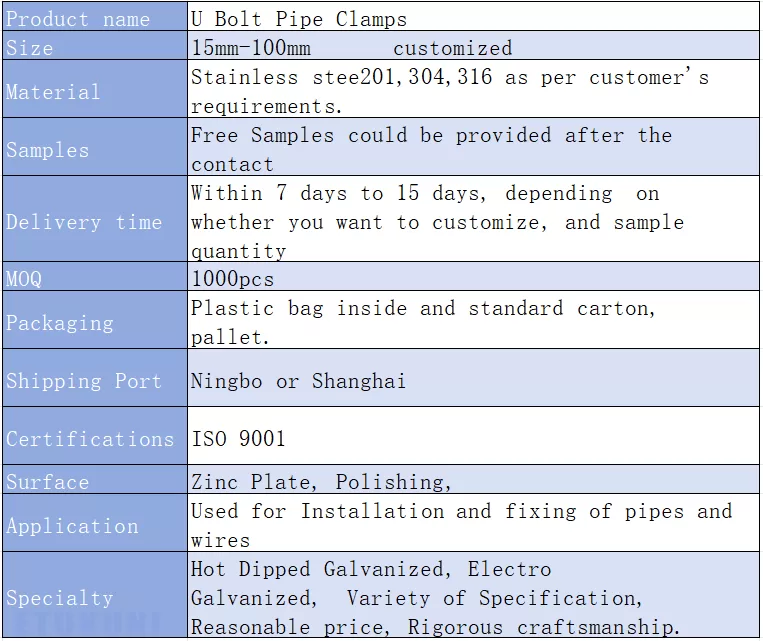This screenshot has height=641, width=763.
Task: Click the "Shipping Port" label cell
Action: tap(94, 380)
